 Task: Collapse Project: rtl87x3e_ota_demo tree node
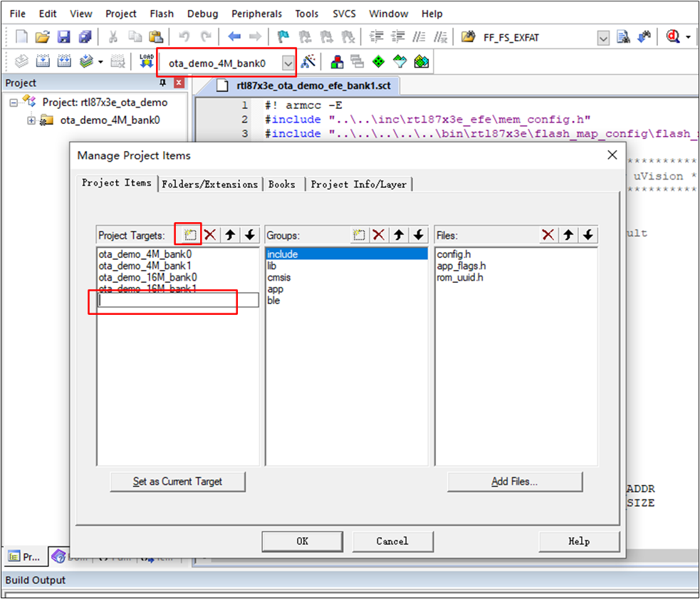pyautogui.click(x=14, y=103)
